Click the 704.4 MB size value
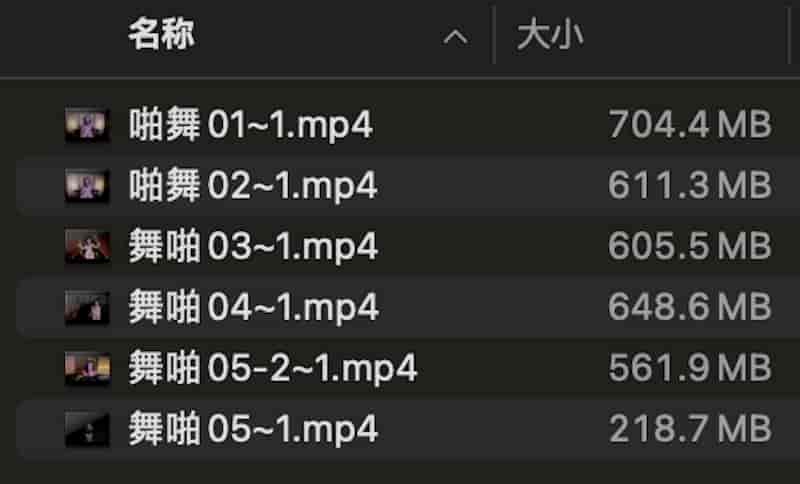The width and height of the screenshot is (800, 484). 690,125
